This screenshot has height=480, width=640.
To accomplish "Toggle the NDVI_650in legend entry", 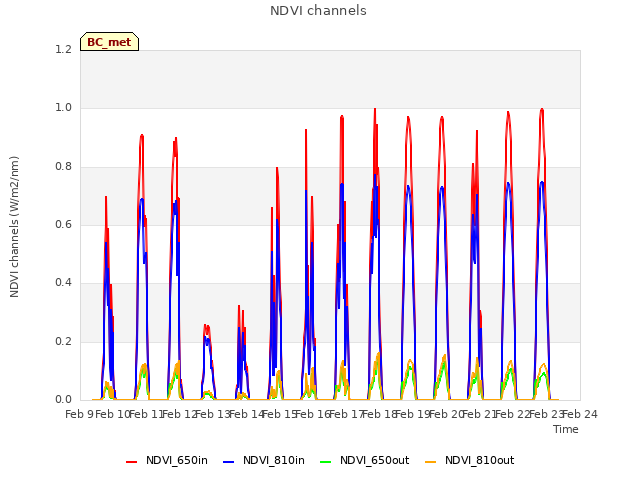I will (x=167, y=460).
